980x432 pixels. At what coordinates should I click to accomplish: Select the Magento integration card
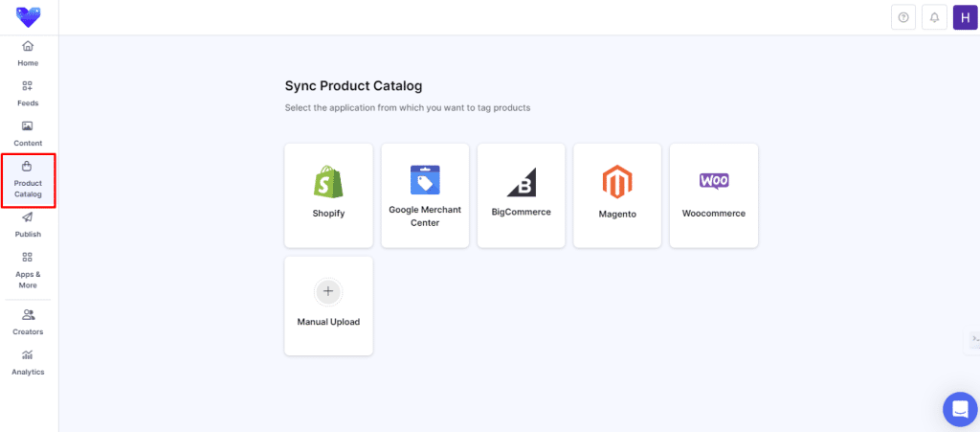[x=617, y=195]
